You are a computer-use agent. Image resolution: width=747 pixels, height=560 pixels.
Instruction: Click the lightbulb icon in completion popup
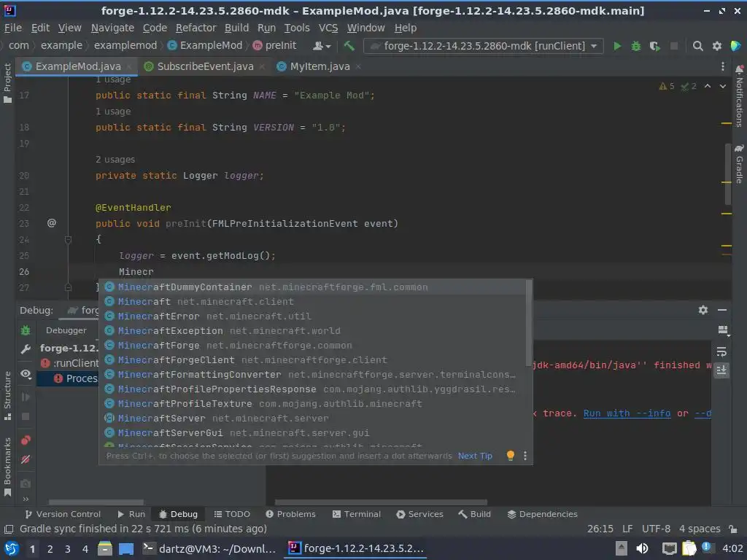(510, 456)
